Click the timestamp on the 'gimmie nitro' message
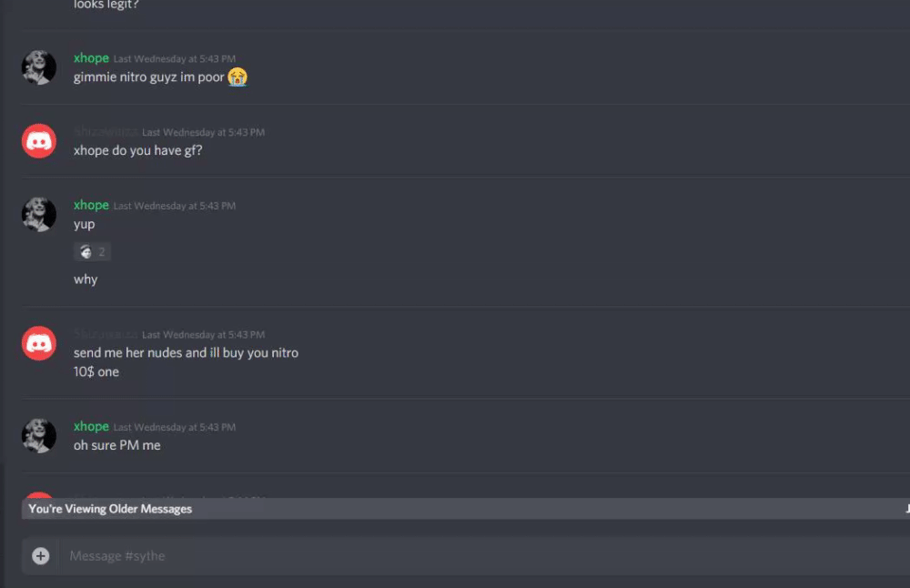The height and width of the screenshot is (588, 910). point(174,58)
